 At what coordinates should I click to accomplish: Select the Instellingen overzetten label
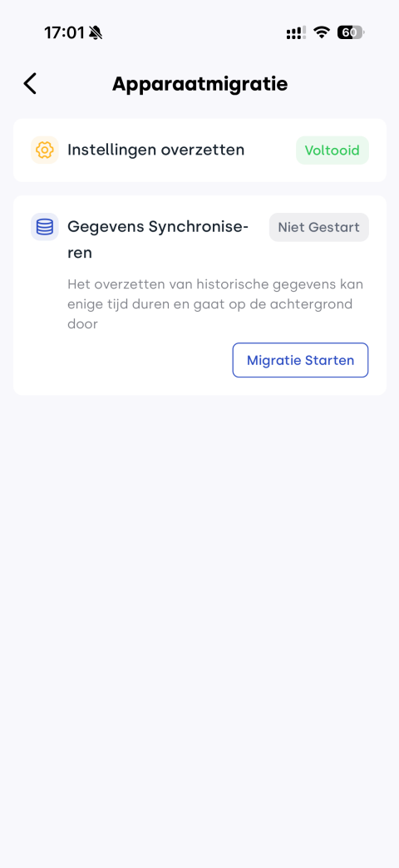(x=156, y=150)
